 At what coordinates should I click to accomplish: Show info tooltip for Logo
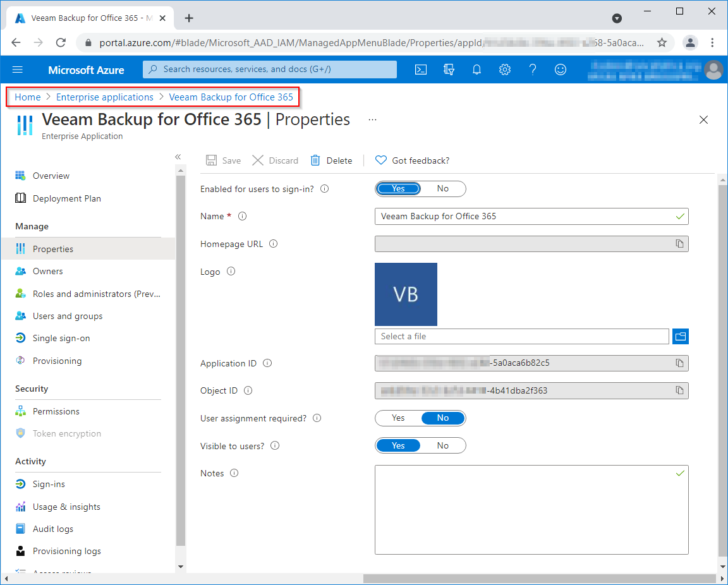pyautogui.click(x=231, y=271)
